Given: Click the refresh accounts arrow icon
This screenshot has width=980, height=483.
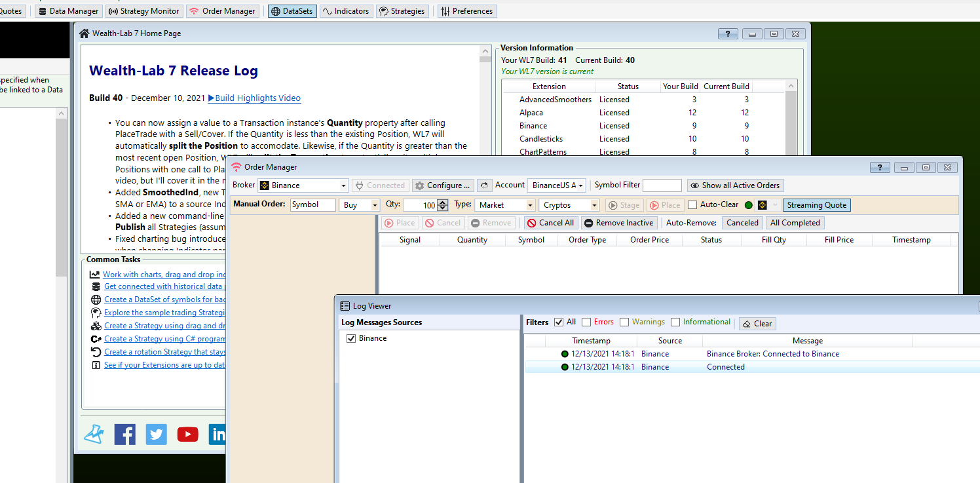Looking at the screenshot, I should coord(484,185).
